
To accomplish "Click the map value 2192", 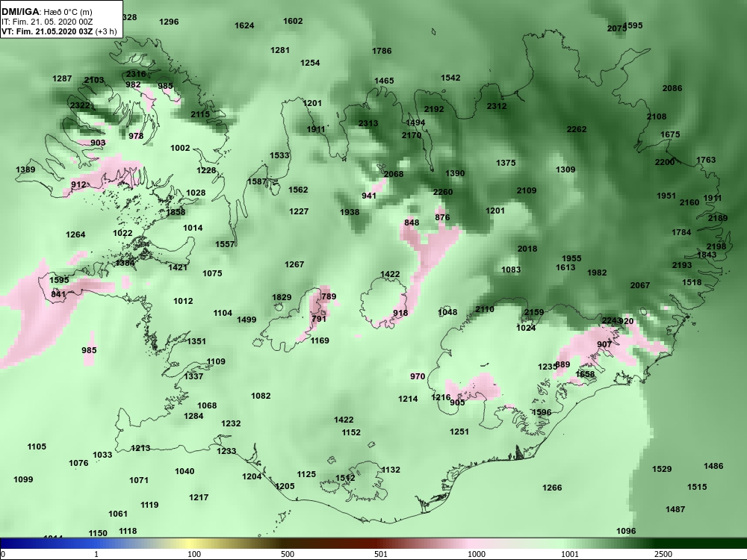I will point(434,109).
